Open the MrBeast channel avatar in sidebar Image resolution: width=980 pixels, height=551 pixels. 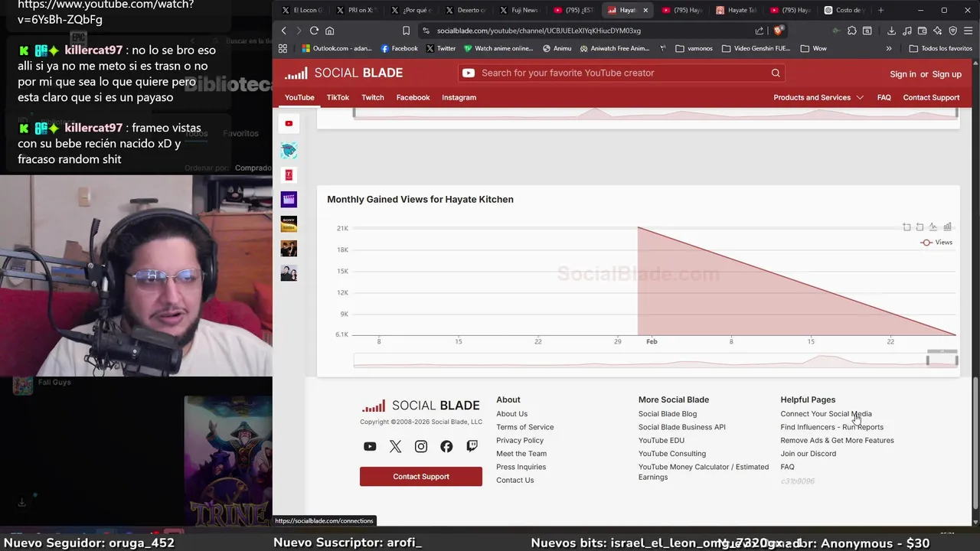coord(289,151)
